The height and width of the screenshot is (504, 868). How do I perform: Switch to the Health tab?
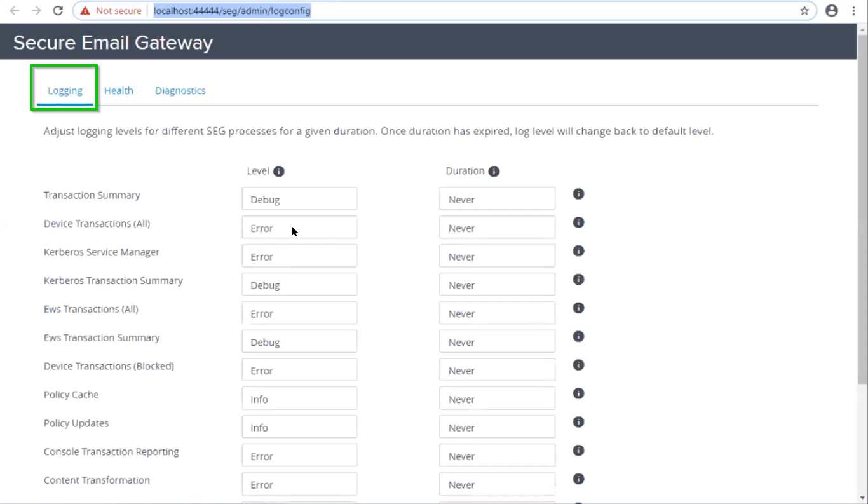pos(118,90)
